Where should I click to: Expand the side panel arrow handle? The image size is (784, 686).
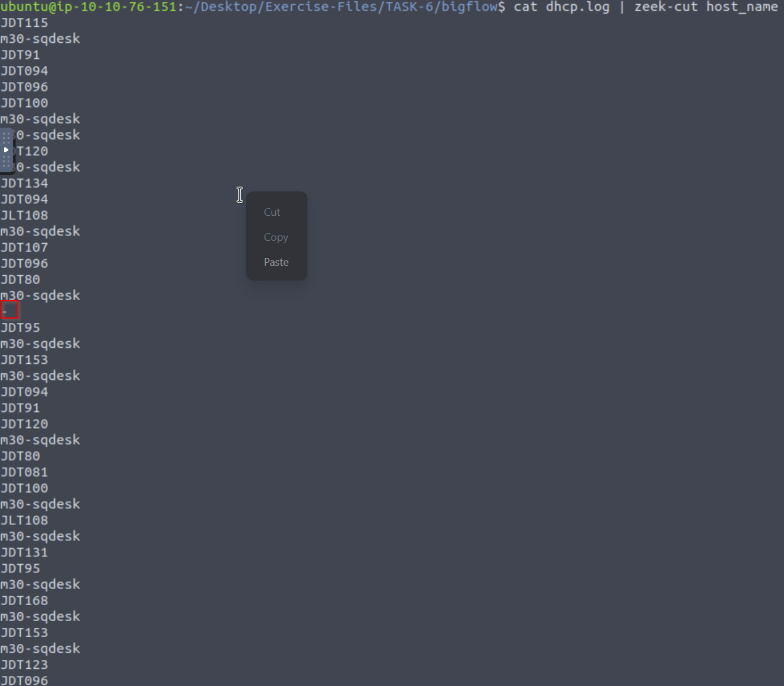pos(6,150)
